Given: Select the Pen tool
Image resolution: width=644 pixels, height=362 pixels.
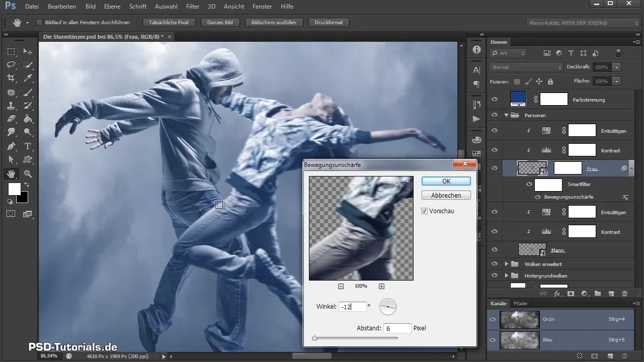Looking at the screenshot, I should coord(11,146).
